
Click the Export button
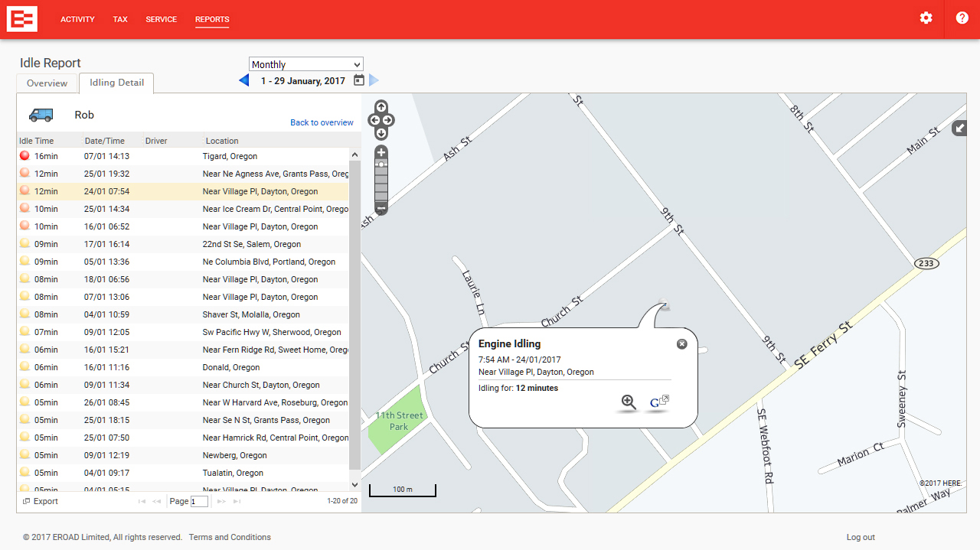tap(41, 501)
